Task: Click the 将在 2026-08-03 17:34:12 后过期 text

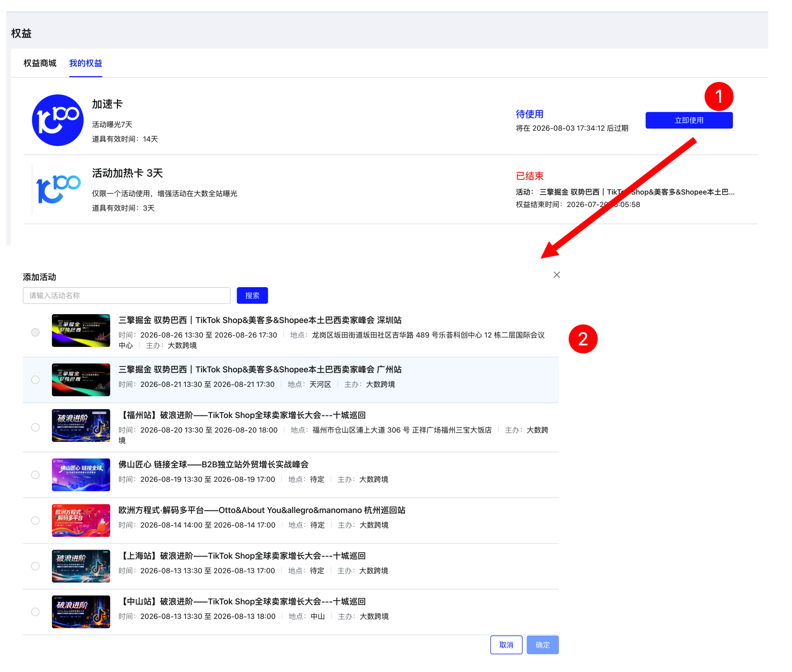Action: click(x=572, y=128)
